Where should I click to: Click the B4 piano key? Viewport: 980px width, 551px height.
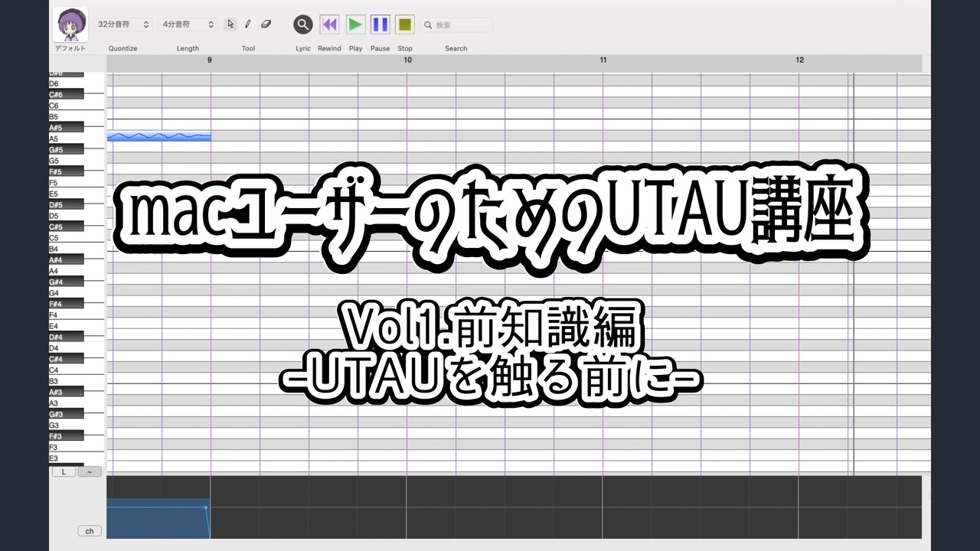(77, 249)
